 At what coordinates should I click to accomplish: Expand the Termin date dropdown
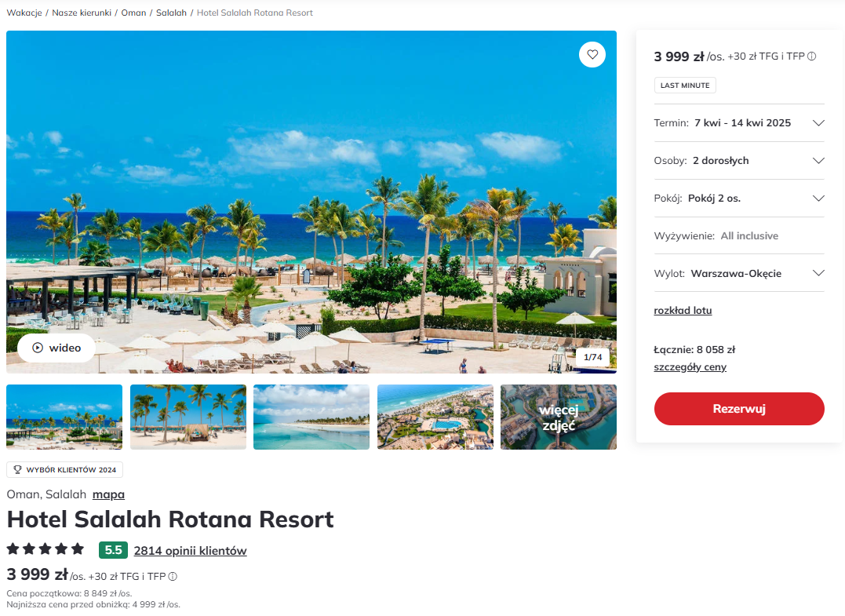coord(739,123)
